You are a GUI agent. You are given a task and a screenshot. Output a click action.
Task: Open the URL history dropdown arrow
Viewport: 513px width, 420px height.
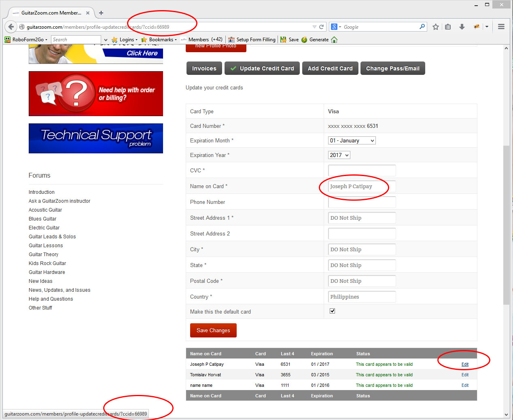coord(314,27)
